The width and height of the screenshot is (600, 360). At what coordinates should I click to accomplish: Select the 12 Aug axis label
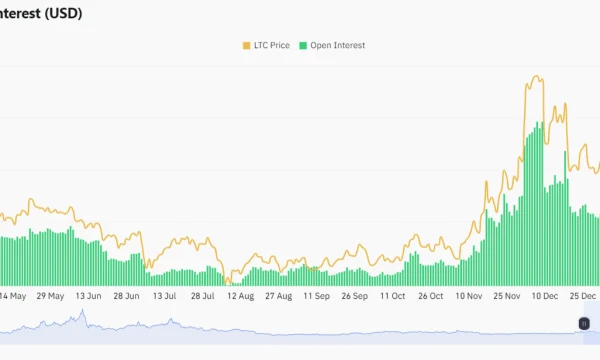241,296
